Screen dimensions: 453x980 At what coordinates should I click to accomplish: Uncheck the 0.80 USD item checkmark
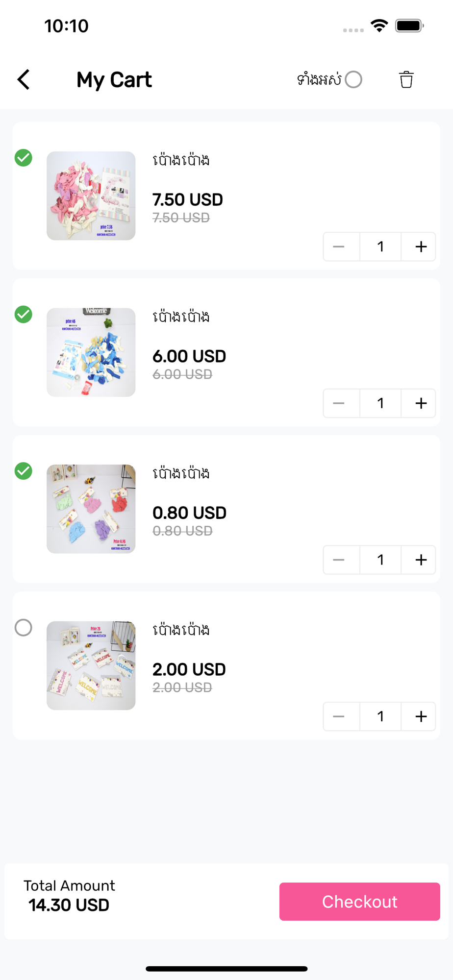pos(24,471)
